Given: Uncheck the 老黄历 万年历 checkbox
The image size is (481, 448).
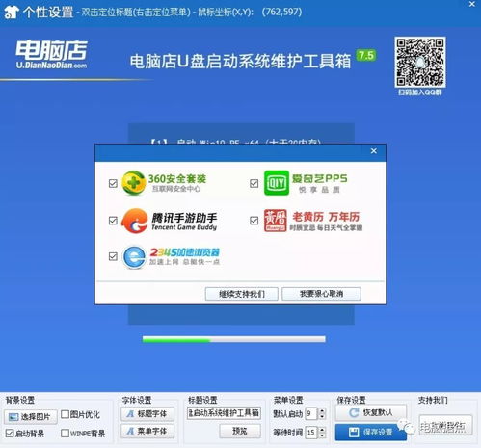Looking at the screenshot, I should pos(254,221).
